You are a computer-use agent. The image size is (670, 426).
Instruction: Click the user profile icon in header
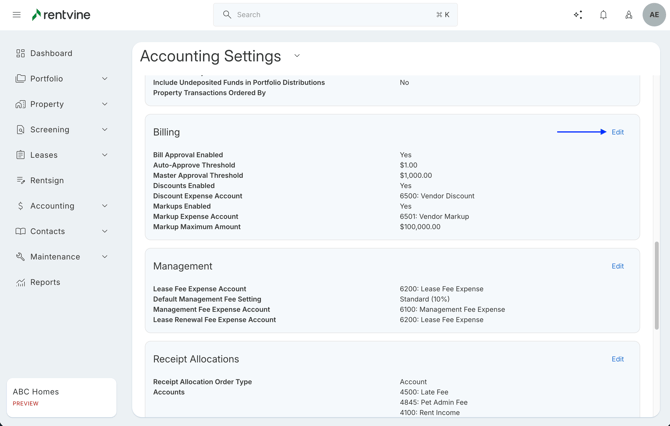point(628,15)
